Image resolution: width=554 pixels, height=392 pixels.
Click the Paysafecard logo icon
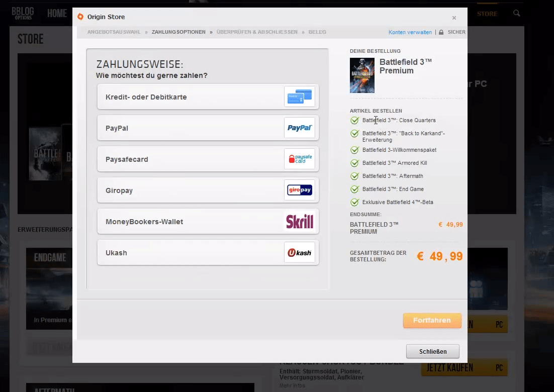tap(299, 159)
